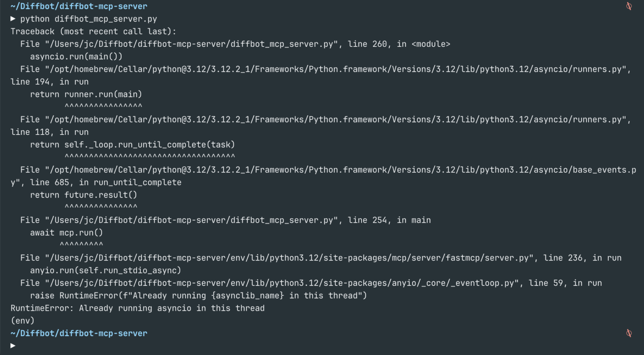Open asyncio/base_events.py file path
This screenshot has width=644, height=355.
(340, 170)
